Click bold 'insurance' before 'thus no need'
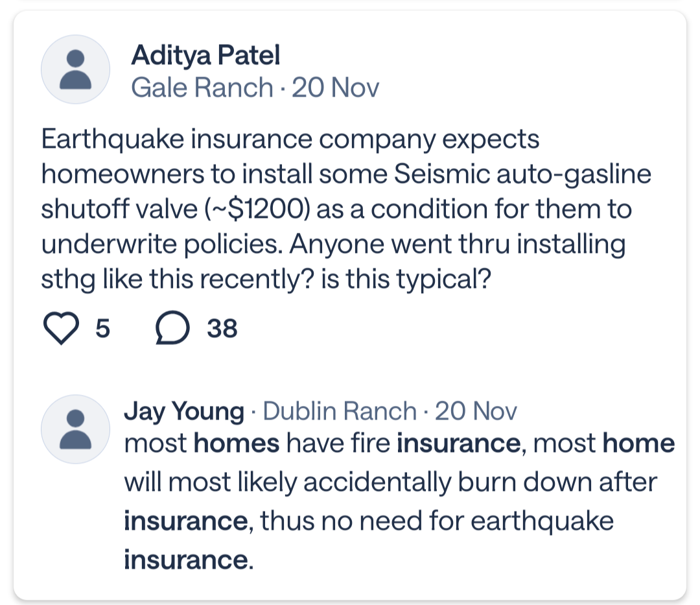Screen dimensions: 700x605 pos(185,522)
